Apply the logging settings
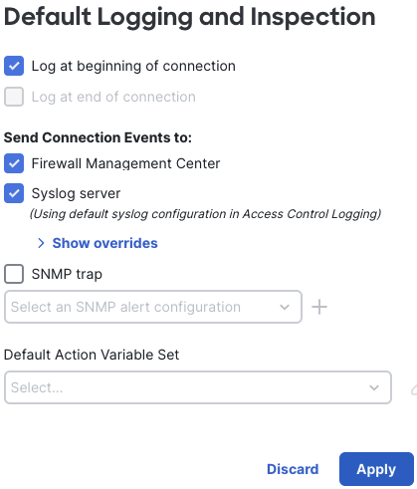Image resolution: width=417 pixels, height=489 pixels. coord(376,469)
